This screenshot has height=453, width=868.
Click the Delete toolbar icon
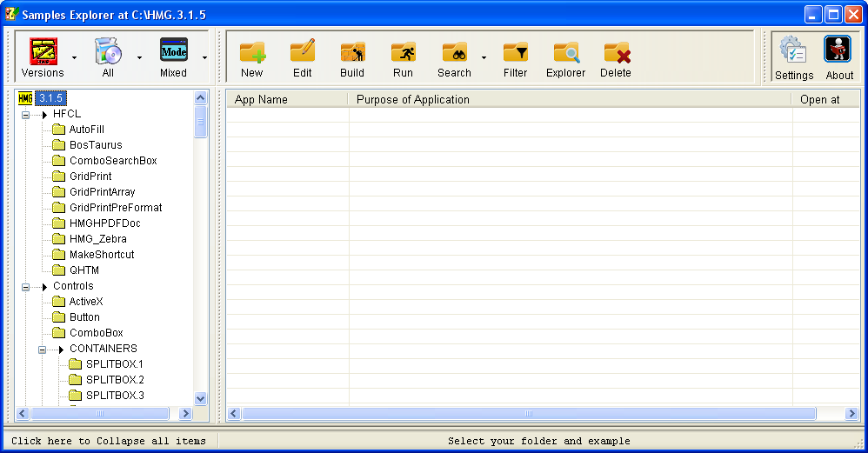(616, 53)
